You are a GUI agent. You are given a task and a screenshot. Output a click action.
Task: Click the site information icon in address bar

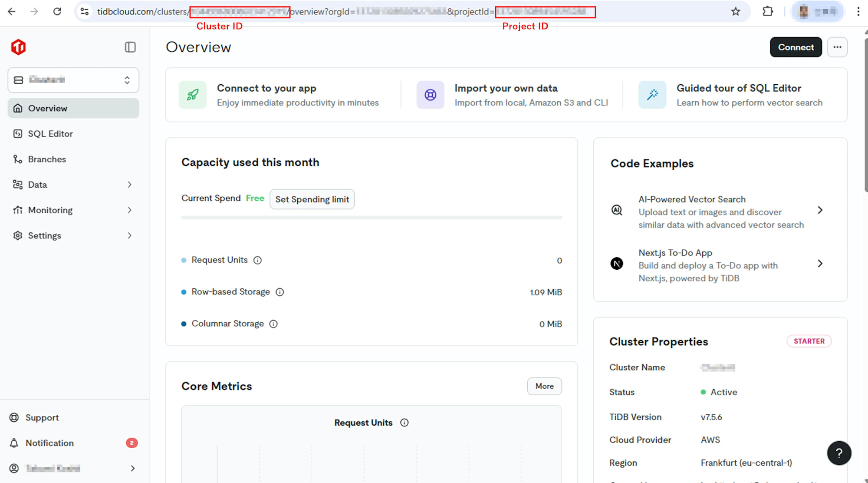(x=85, y=12)
